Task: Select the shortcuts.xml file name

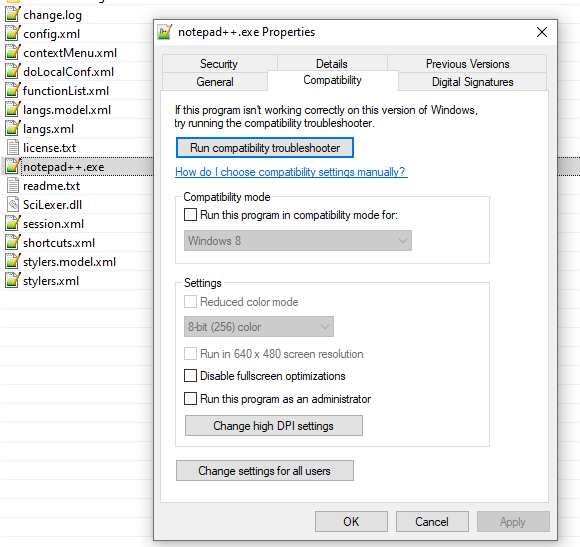Action: click(59, 243)
